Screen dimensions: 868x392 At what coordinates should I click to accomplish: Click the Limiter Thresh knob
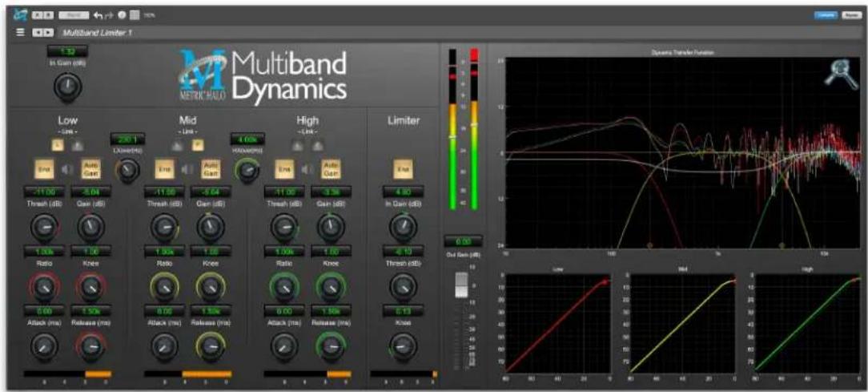click(x=403, y=287)
